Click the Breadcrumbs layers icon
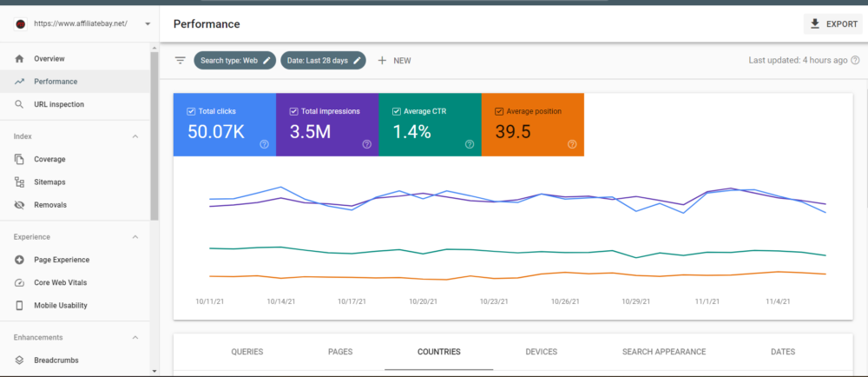 [x=19, y=360]
